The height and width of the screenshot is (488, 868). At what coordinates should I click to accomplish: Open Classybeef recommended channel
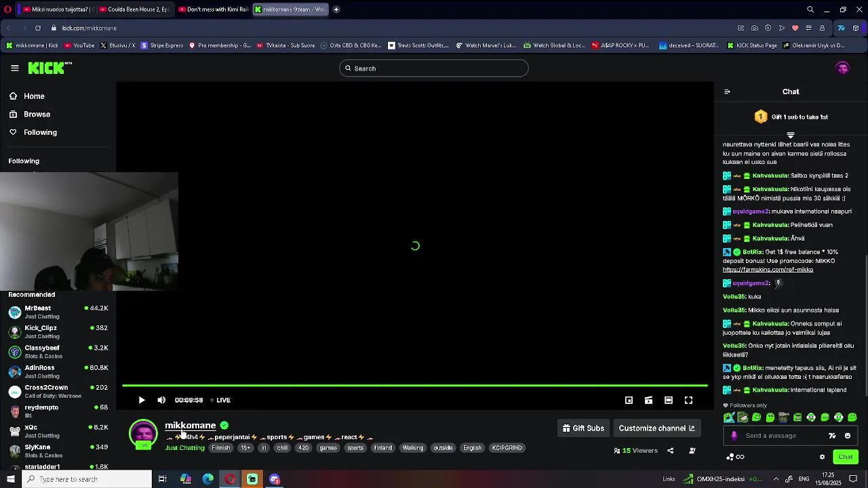click(58, 352)
